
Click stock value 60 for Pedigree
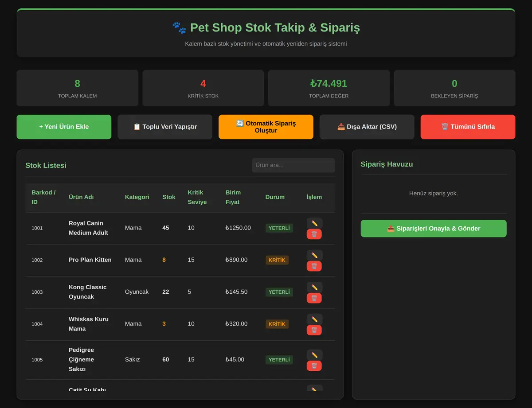pyautogui.click(x=166, y=360)
